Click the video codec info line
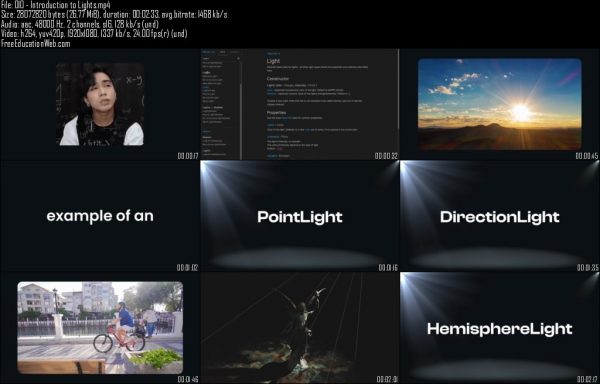The width and height of the screenshot is (600, 384). [94, 34]
